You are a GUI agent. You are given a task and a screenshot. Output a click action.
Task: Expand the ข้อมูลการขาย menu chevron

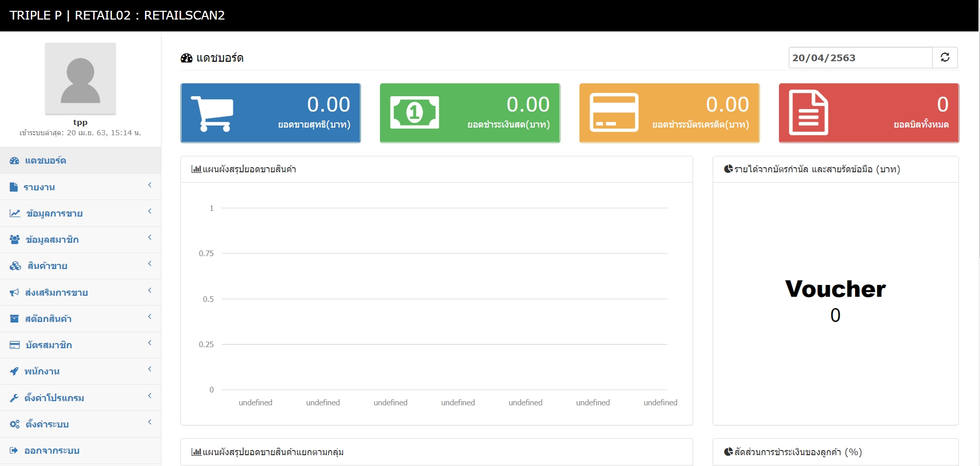150,211
